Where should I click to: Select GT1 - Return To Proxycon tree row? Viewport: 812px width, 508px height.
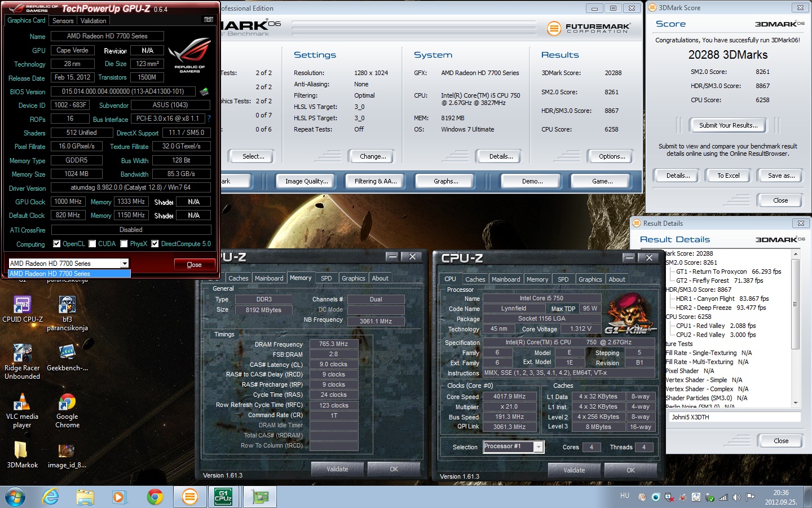729,271
